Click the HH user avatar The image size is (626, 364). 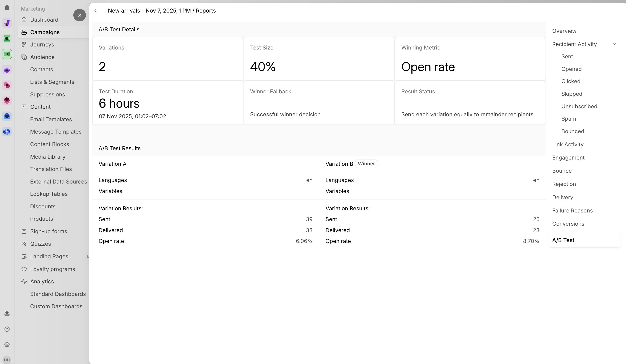coord(7,360)
